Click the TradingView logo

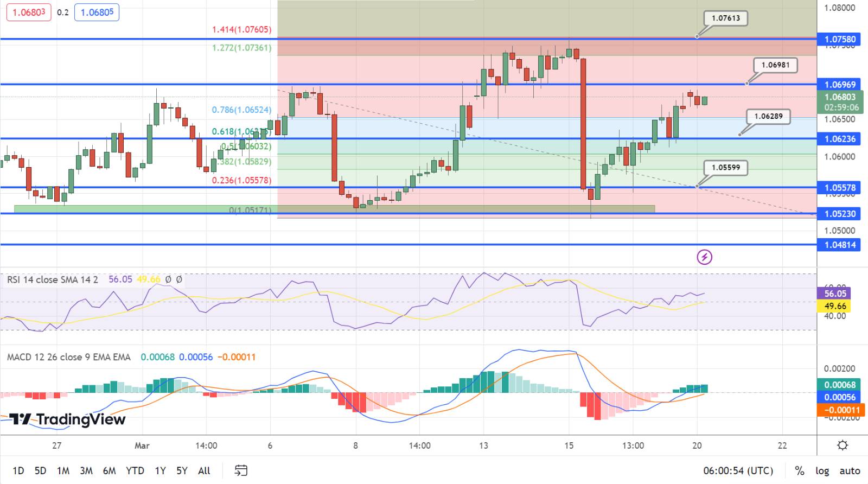(x=67, y=419)
